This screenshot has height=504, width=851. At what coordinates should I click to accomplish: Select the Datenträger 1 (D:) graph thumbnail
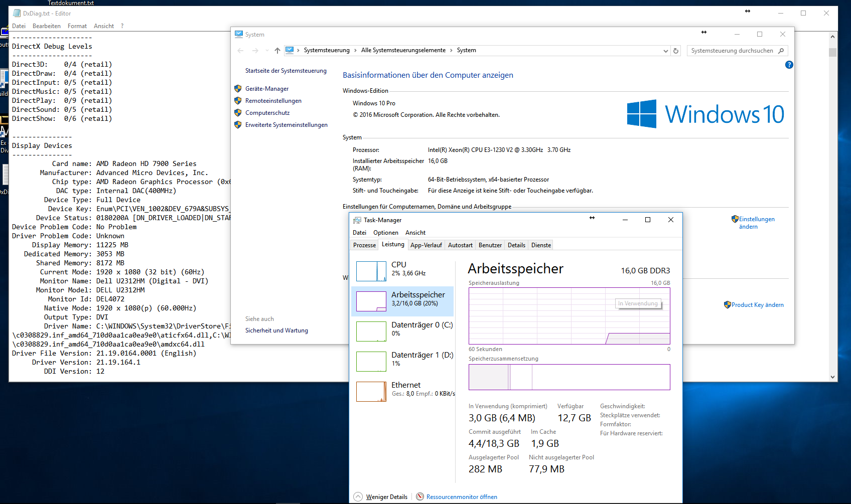click(x=371, y=362)
